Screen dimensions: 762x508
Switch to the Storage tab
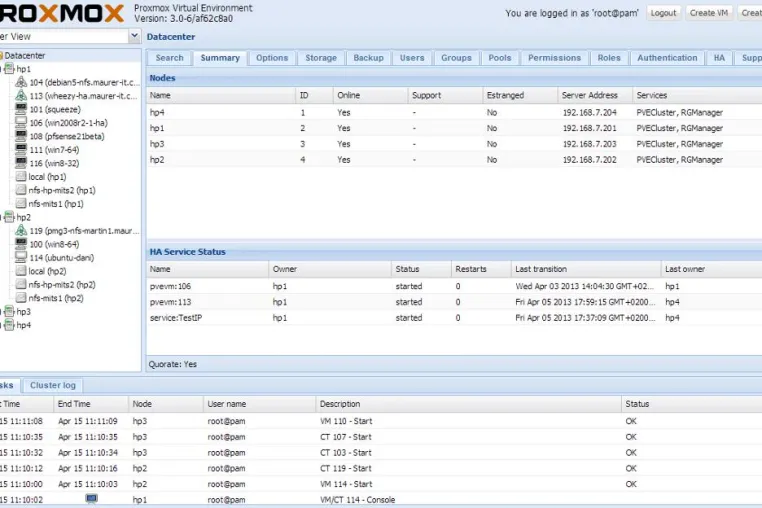coord(321,58)
